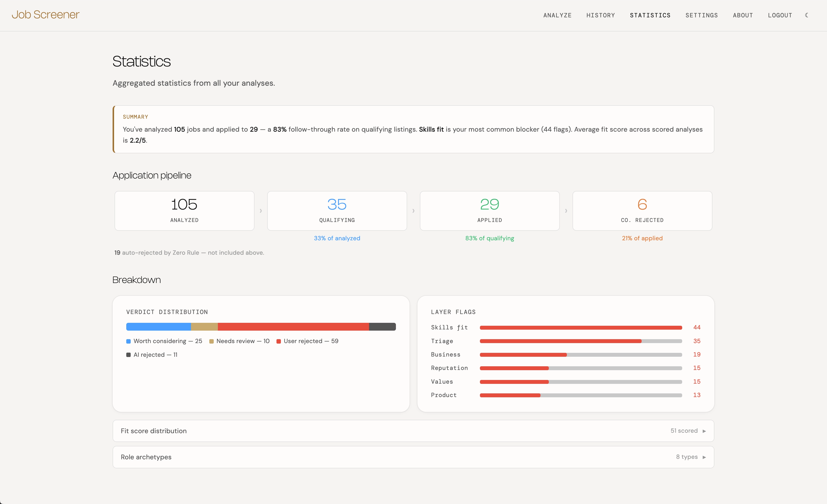
Task: Click the '19 auto-rejected by Zero Rule' note
Action: tap(189, 253)
